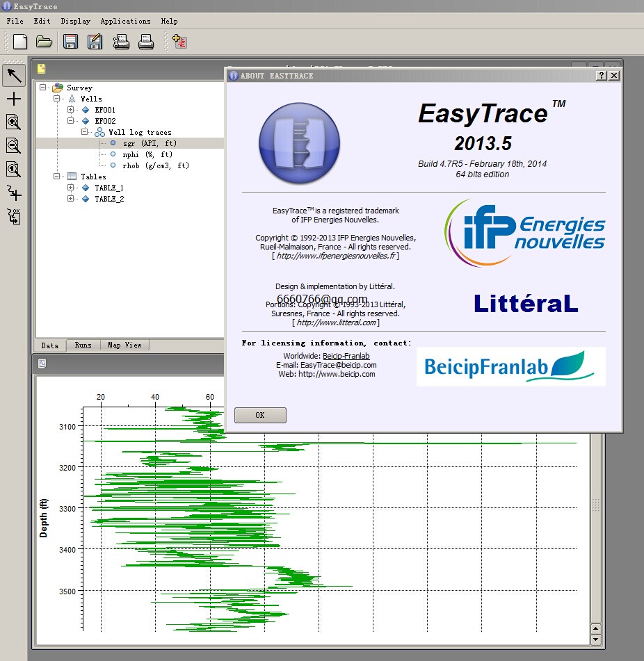Click the Save floppy disk icon
The height and width of the screenshot is (661, 644).
tap(70, 42)
